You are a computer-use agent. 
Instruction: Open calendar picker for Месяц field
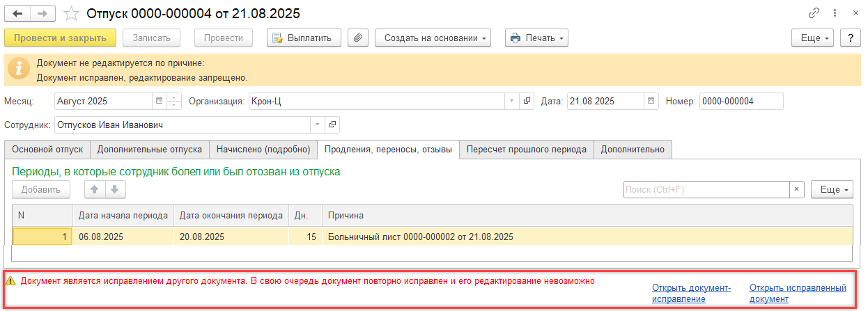(159, 101)
